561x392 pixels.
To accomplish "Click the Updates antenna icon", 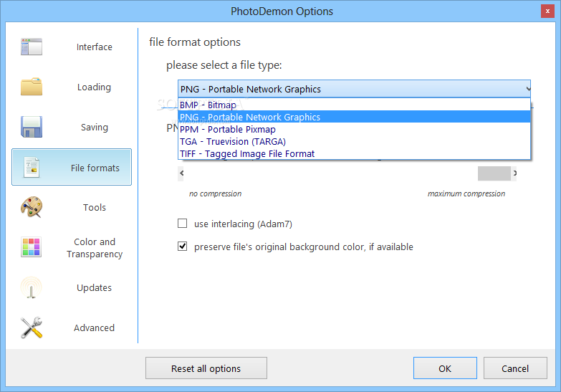I will (x=32, y=287).
